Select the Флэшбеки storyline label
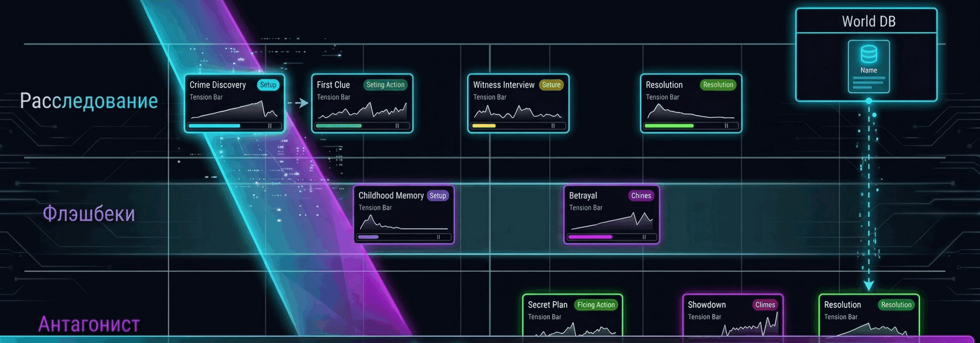The height and width of the screenshot is (343, 980). pos(89,214)
